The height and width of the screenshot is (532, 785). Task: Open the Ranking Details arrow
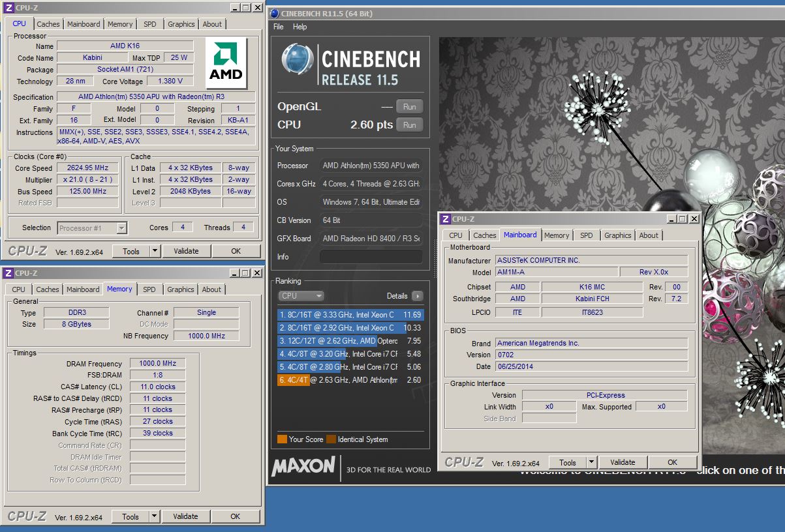tap(418, 296)
